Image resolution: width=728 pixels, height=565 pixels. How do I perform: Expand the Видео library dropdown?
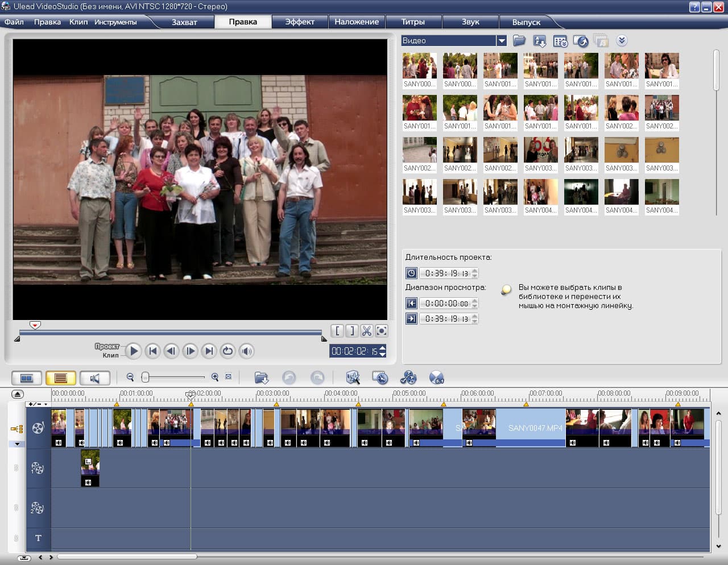click(x=501, y=41)
